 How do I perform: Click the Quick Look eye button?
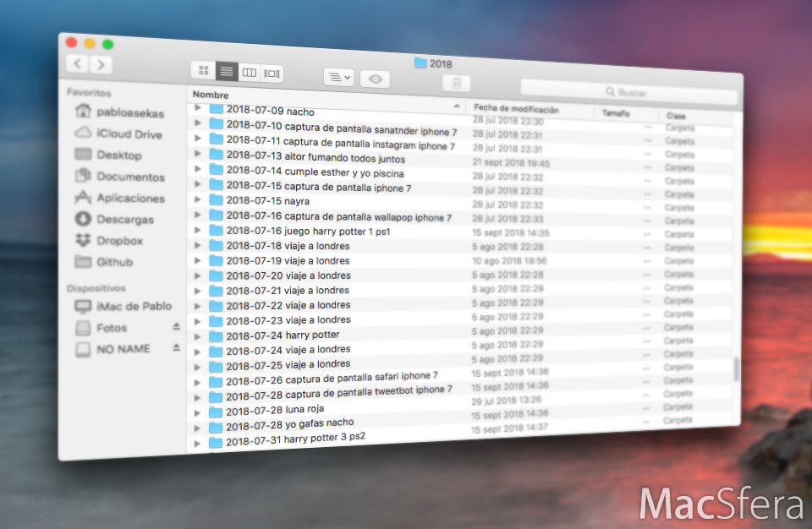point(376,79)
